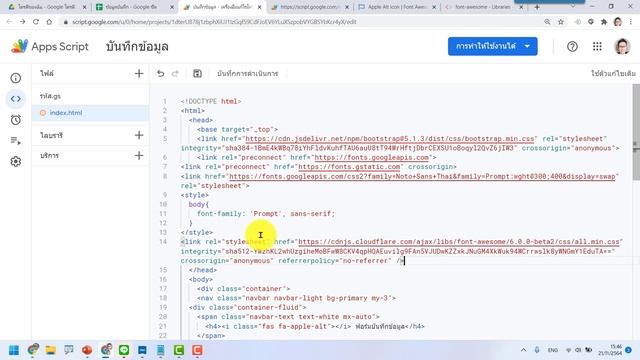Open the Editor code icon in sidebar

coord(16,99)
